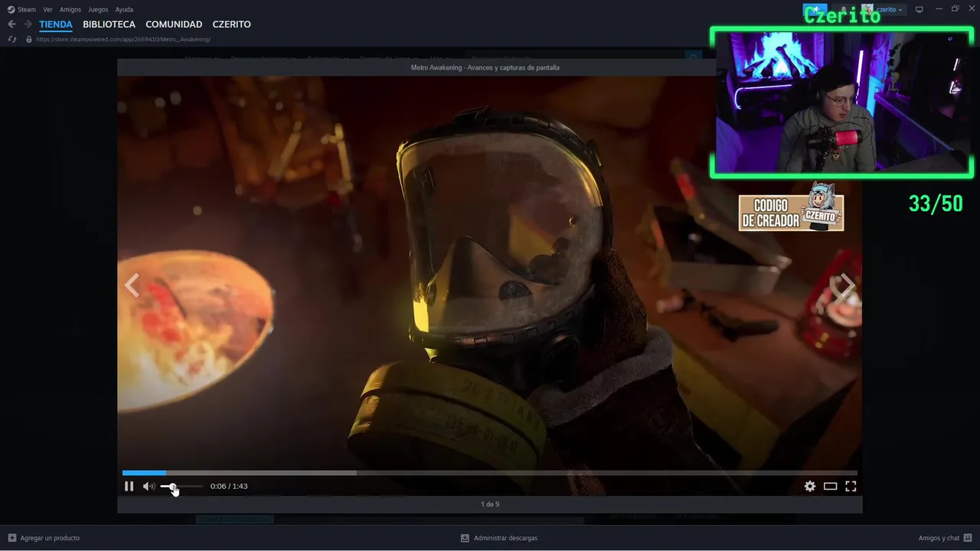Go to the previous media item arrow

132,285
